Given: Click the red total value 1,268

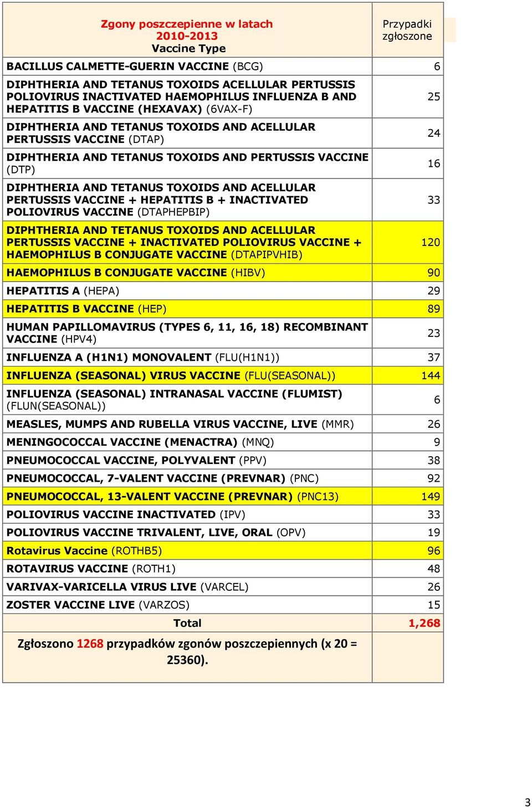Looking at the screenshot, I should 424,623.
